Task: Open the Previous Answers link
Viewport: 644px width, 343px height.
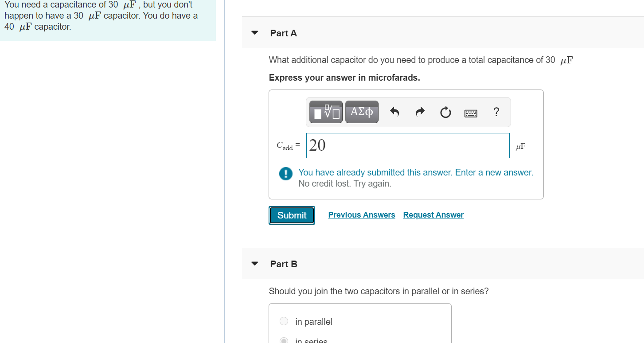Action: [362, 215]
